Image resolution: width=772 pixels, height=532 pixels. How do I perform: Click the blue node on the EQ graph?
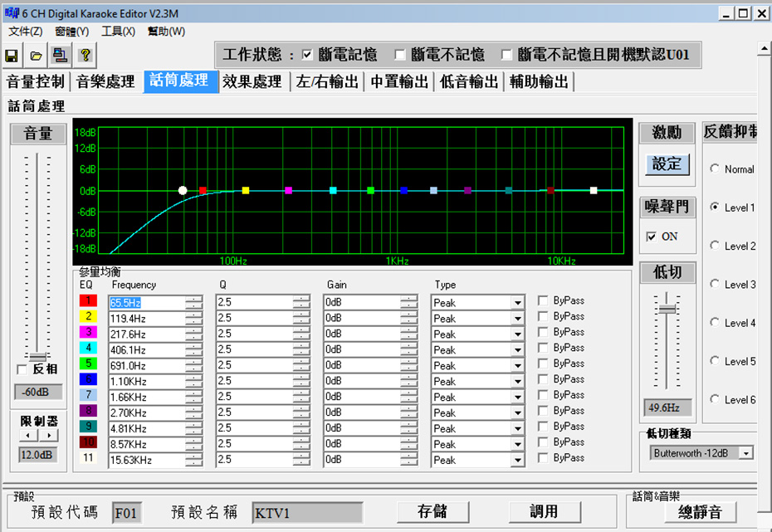(403, 190)
